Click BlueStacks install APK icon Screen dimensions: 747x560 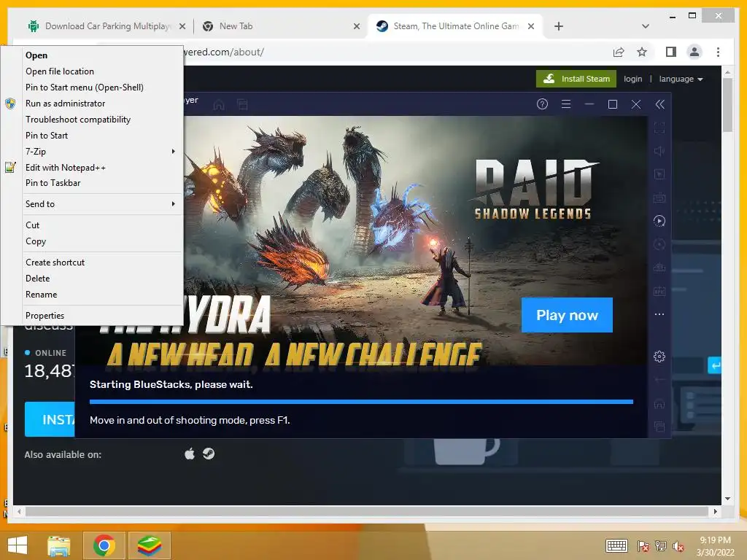[659, 291]
